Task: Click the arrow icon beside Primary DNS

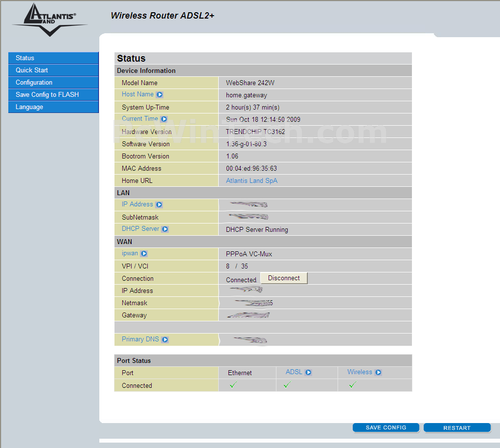Action: coord(165,339)
